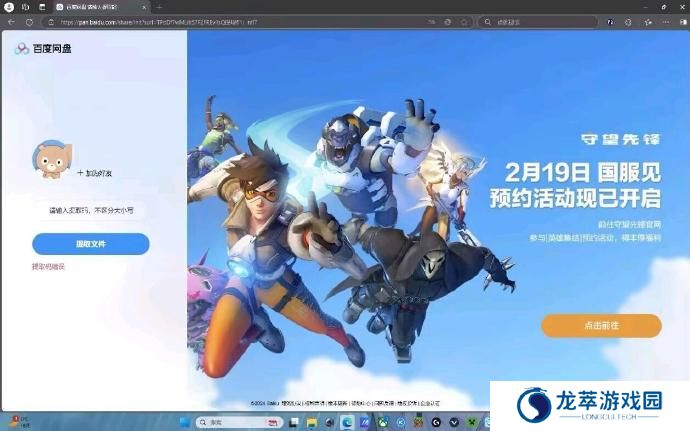Open a new tab with plus button
The width and height of the screenshot is (690, 431).
[159, 7]
